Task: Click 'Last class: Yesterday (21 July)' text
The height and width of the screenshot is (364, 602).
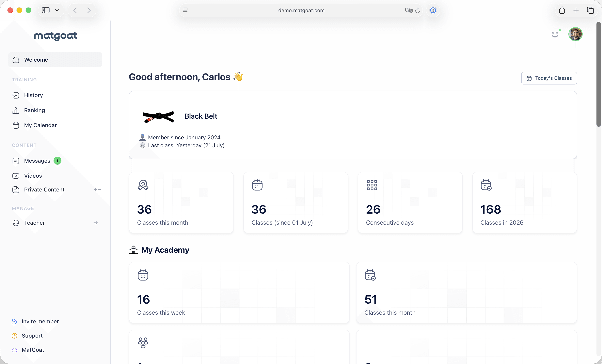Action: [186, 145]
